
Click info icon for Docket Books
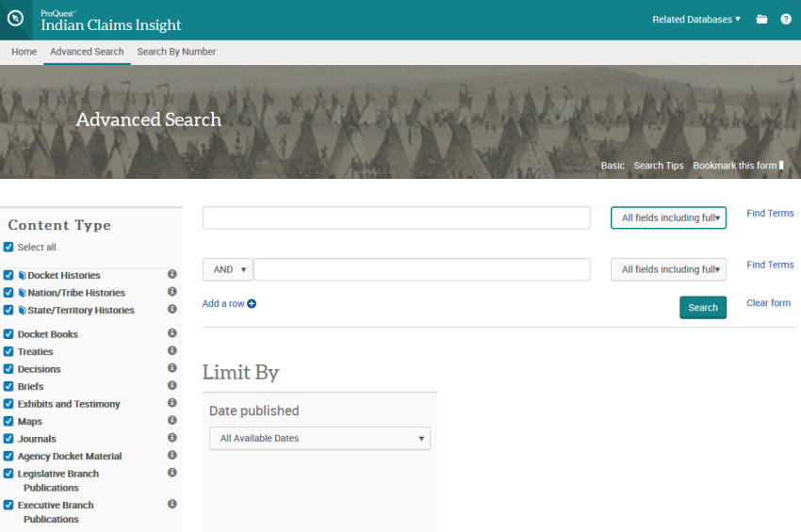coord(172,333)
